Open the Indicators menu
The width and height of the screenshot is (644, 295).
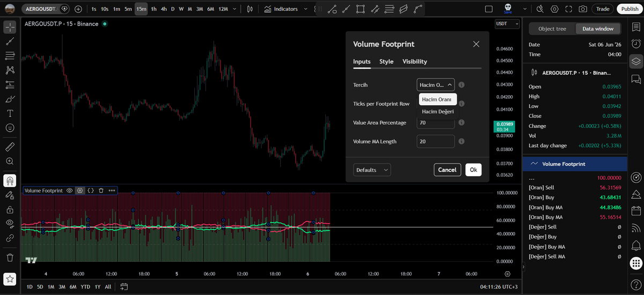[x=282, y=9]
